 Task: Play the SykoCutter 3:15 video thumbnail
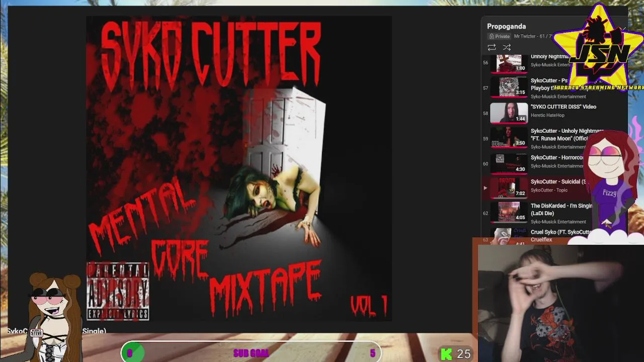click(x=509, y=86)
